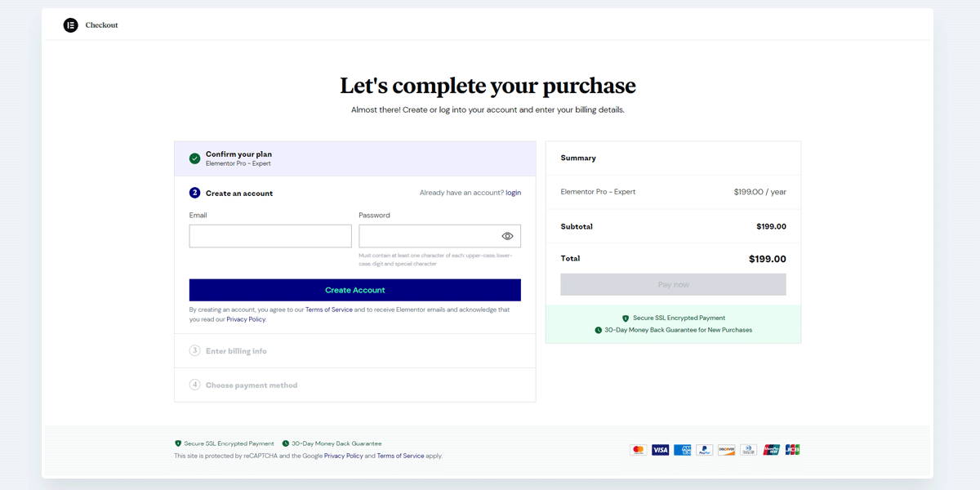This screenshot has height=490, width=980.
Task: Click the '$199.00 / year' price text
Action: (x=760, y=192)
